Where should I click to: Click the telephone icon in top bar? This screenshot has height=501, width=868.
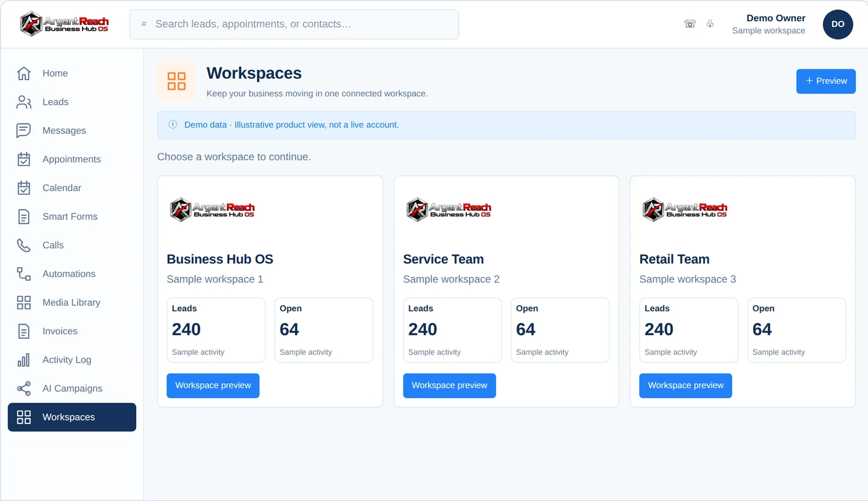tap(690, 24)
